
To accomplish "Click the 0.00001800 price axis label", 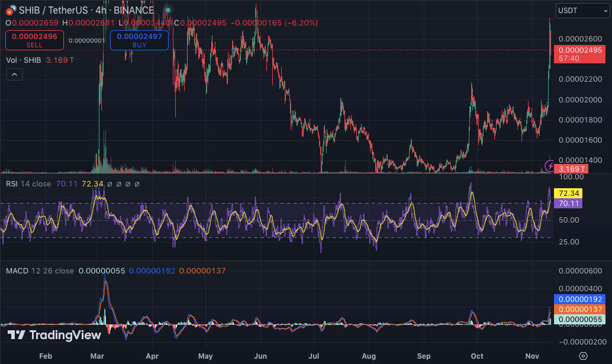I will click(581, 120).
